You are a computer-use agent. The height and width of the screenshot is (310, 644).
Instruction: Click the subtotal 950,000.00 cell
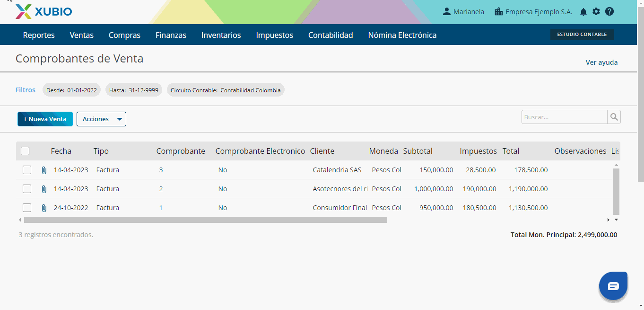tap(436, 208)
